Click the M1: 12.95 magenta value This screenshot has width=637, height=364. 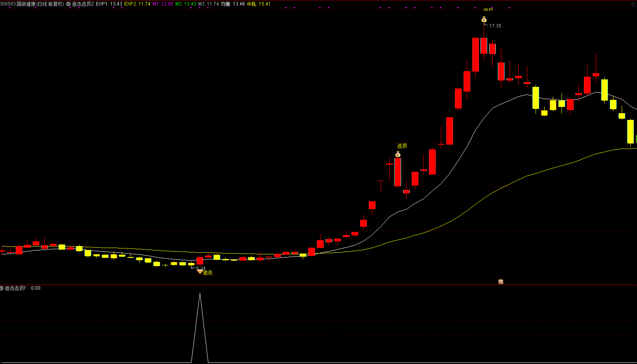163,4
